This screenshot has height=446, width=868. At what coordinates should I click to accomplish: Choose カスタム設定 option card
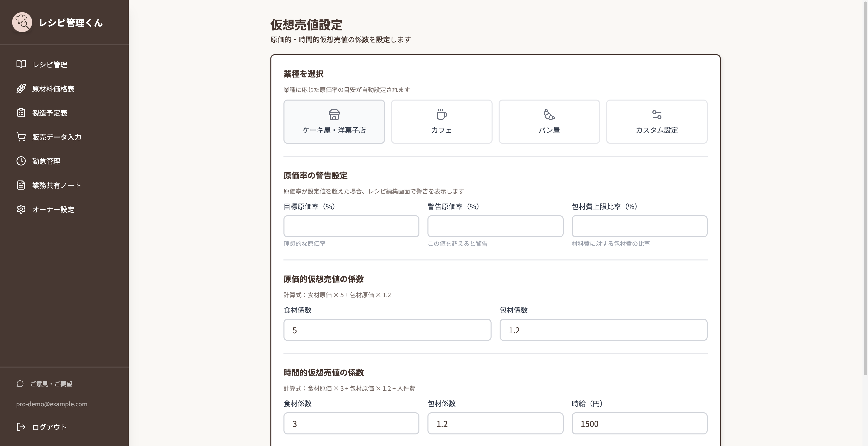click(657, 122)
